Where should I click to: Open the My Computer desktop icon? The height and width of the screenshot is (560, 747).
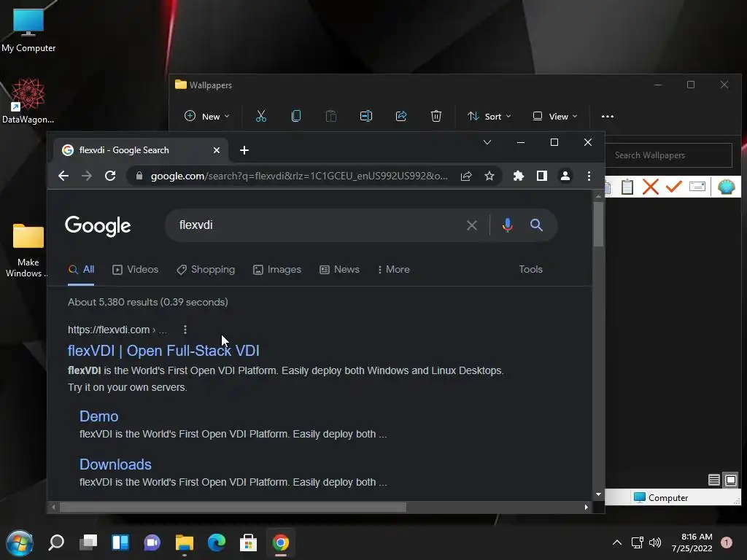[28, 31]
